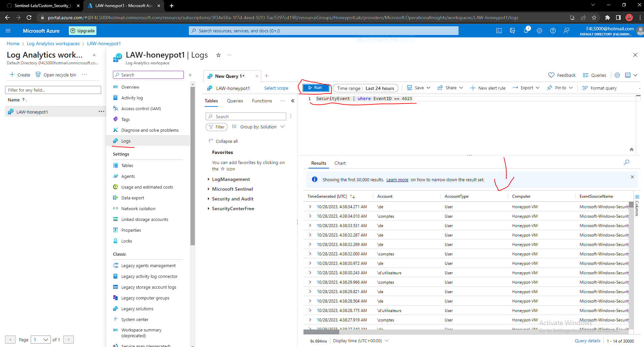Image resolution: width=644 pixels, height=347 pixels.
Task: Run the query
Action: 316,88
